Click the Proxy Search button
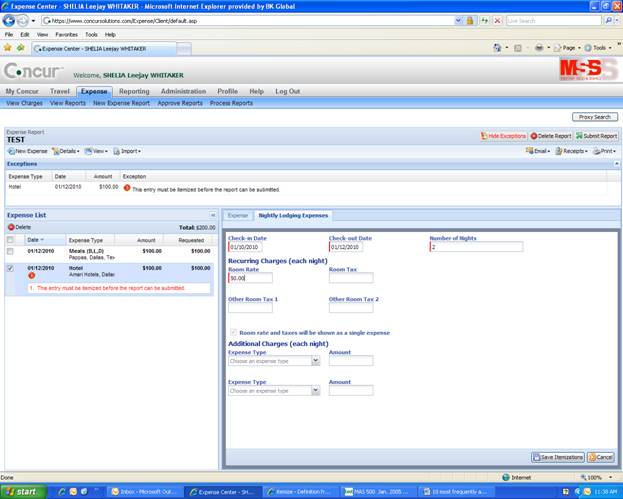This screenshot has width=623, height=499. point(594,117)
